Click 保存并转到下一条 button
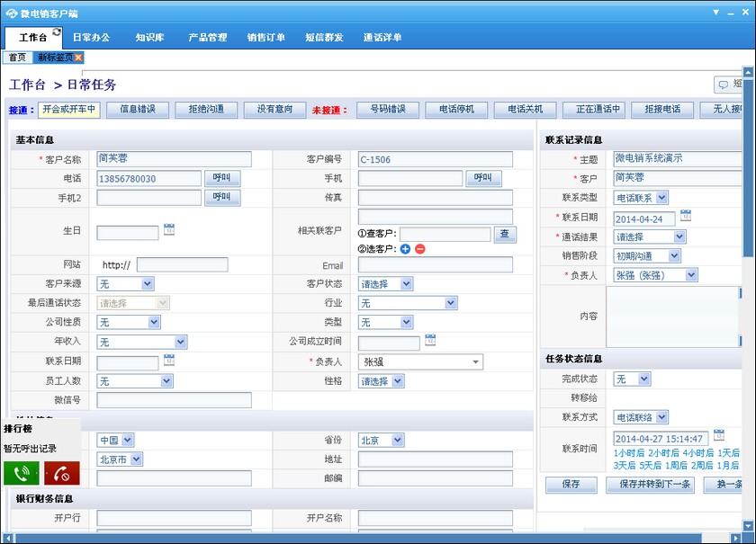Viewport: 756px width, 544px height. click(651, 485)
